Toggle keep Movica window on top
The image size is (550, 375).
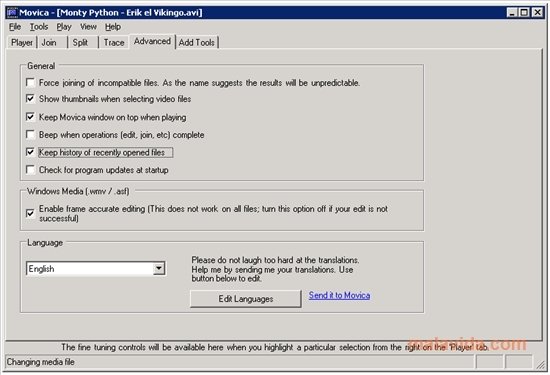coord(31,117)
